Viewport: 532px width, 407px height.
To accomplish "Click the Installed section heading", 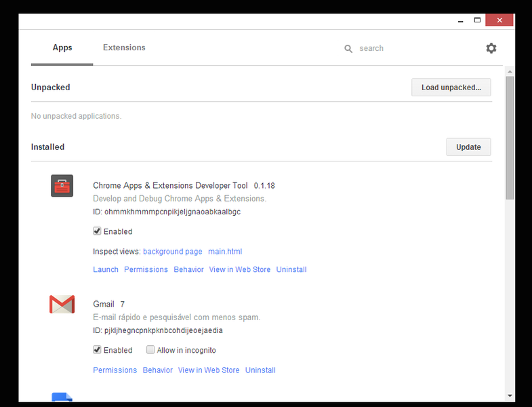I will coord(48,147).
